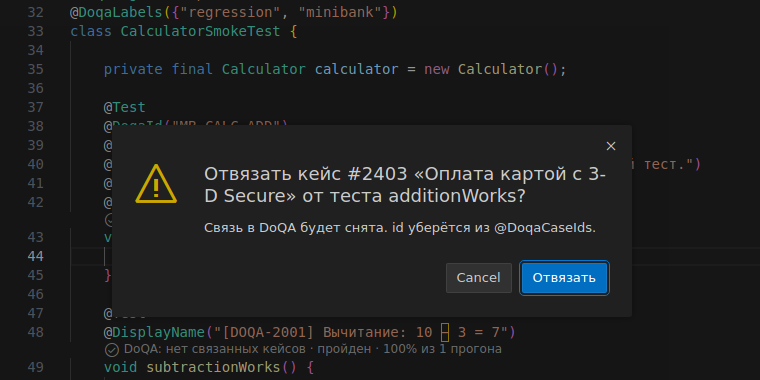
Task: Click the warning triangle icon in the dialog
Action: click(x=156, y=184)
